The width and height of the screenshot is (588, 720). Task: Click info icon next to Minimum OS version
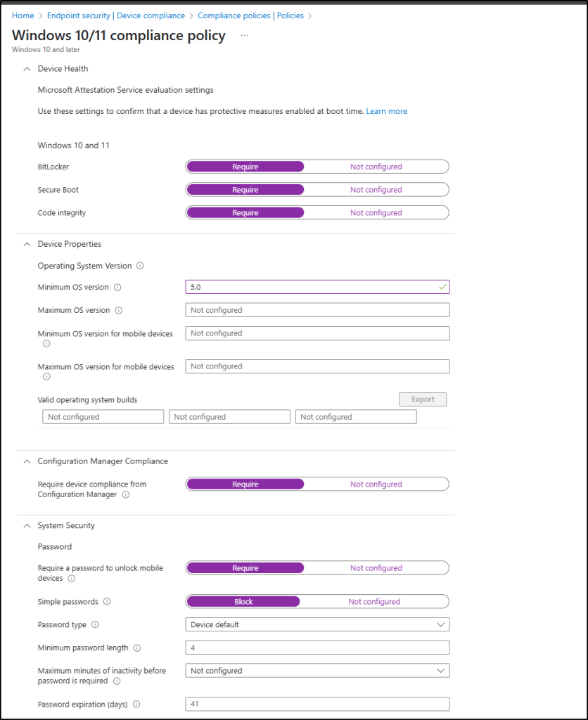[x=117, y=288]
